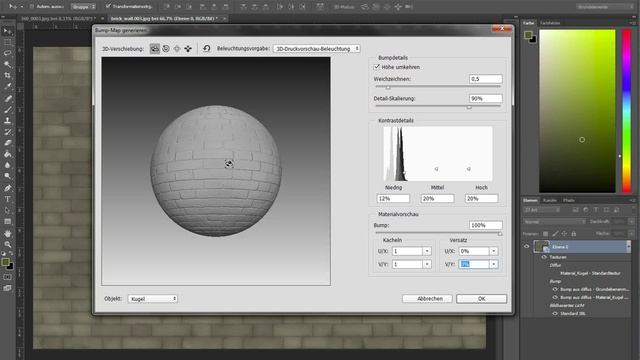Toggle Quick Mask mode icon
The image size is (640, 360).
(x=7, y=277)
